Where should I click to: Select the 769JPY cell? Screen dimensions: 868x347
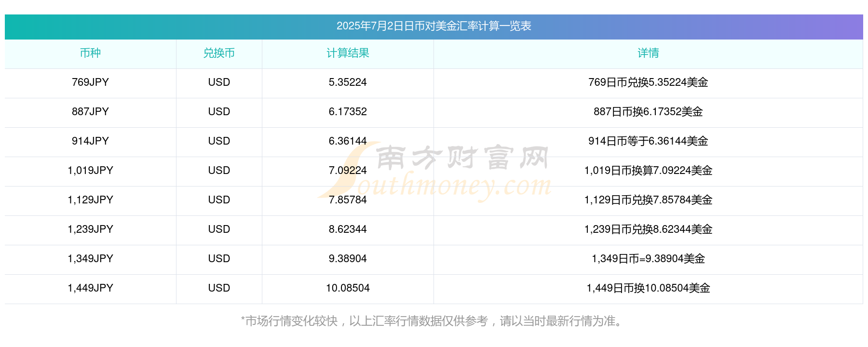(x=90, y=82)
